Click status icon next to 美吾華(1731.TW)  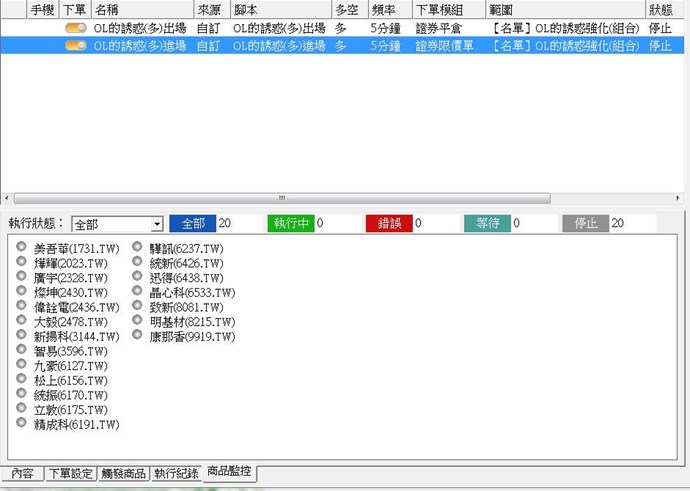coord(22,247)
